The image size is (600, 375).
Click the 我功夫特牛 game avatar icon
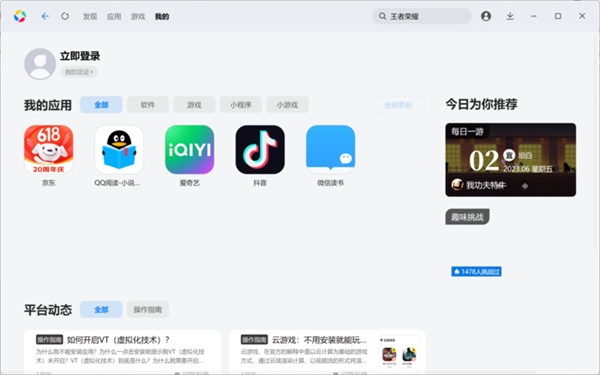click(457, 185)
